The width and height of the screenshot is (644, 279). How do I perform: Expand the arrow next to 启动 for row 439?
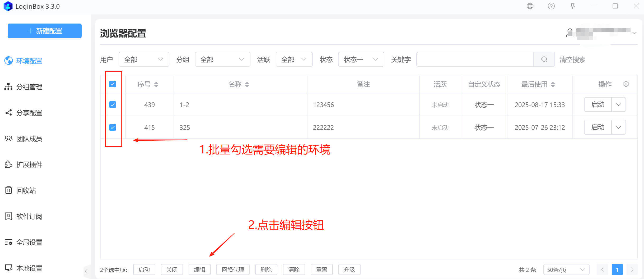coord(618,105)
